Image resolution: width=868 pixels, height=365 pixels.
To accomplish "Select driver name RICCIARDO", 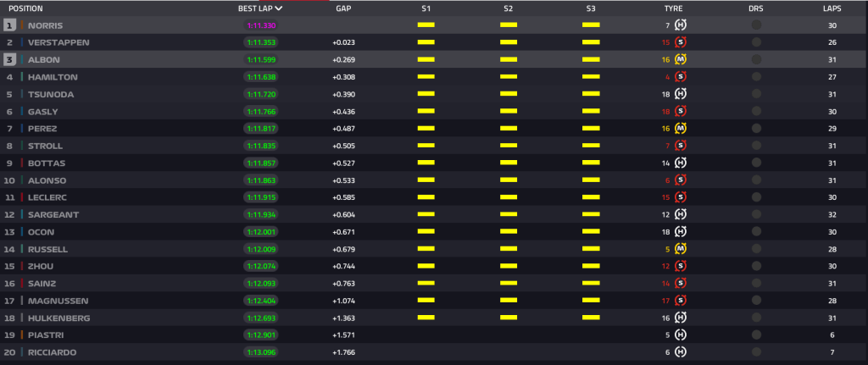I will pyautogui.click(x=52, y=352).
